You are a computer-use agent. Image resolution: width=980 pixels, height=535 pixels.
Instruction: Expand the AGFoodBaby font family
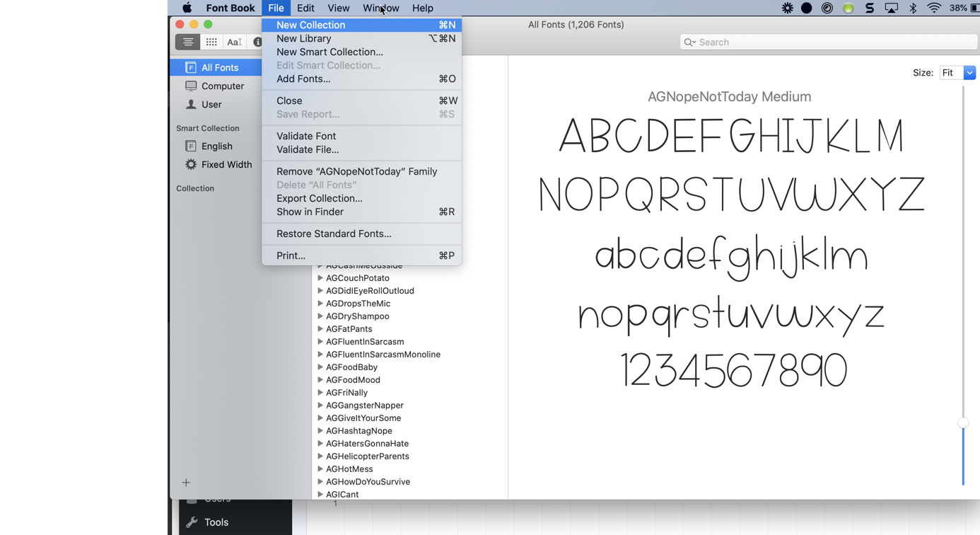320,367
